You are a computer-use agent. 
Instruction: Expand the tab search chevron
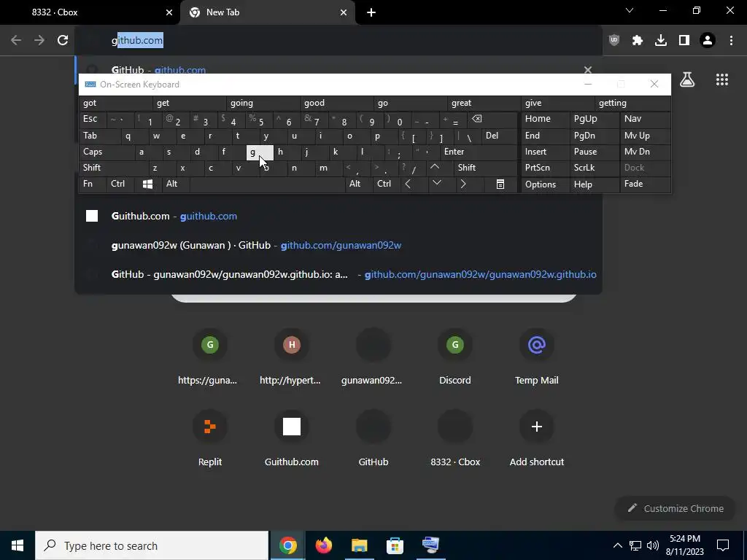point(630,10)
